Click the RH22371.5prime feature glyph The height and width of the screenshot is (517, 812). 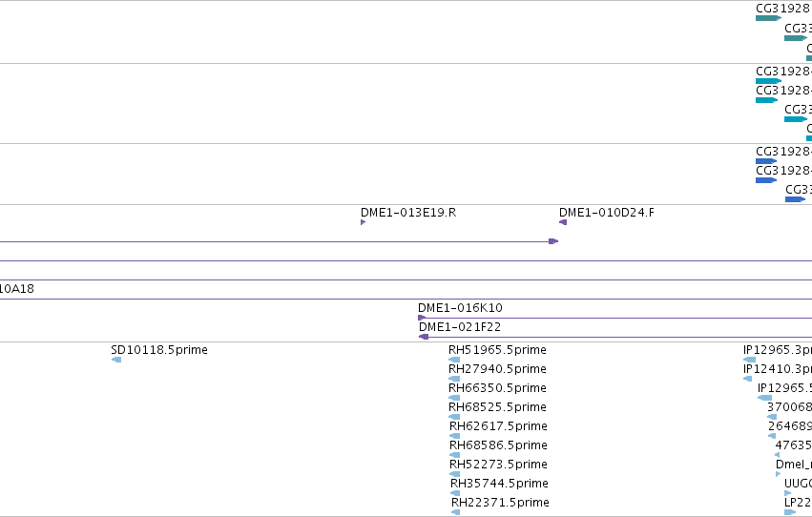click(x=456, y=512)
